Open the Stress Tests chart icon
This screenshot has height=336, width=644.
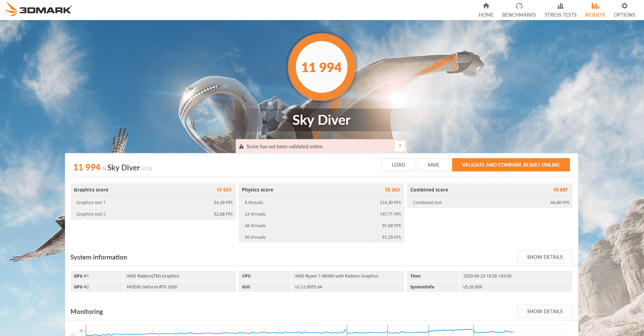coord(560,6)
